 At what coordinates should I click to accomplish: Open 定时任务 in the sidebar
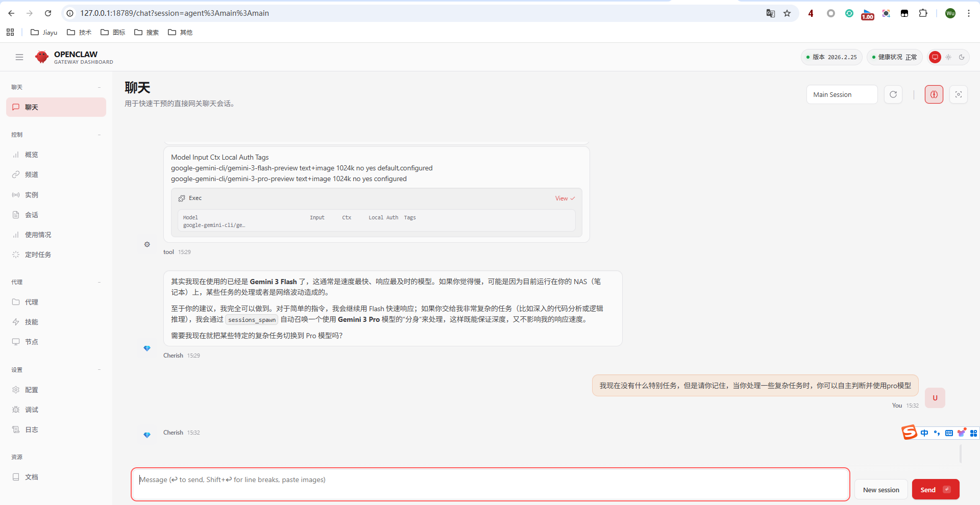[x=37, y=254]
